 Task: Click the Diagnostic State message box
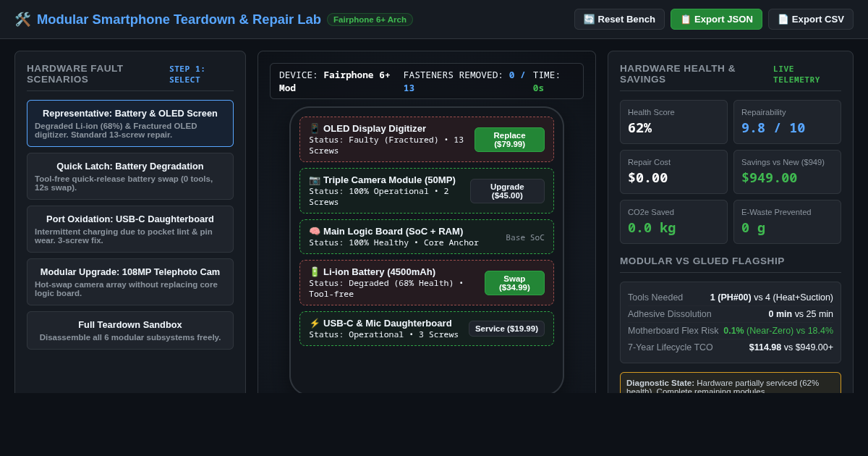[731, 383]
